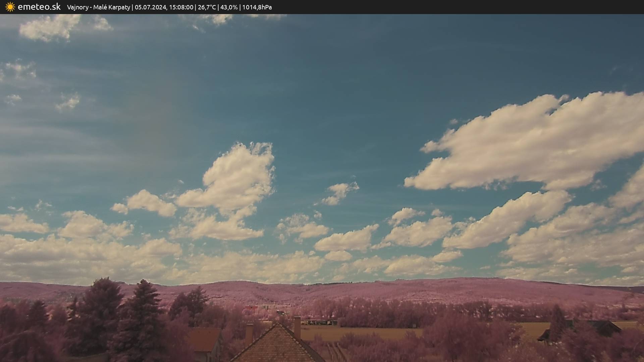Click the date 05.07.2024 in header
The image size is (644, 362).
(150, 7)
